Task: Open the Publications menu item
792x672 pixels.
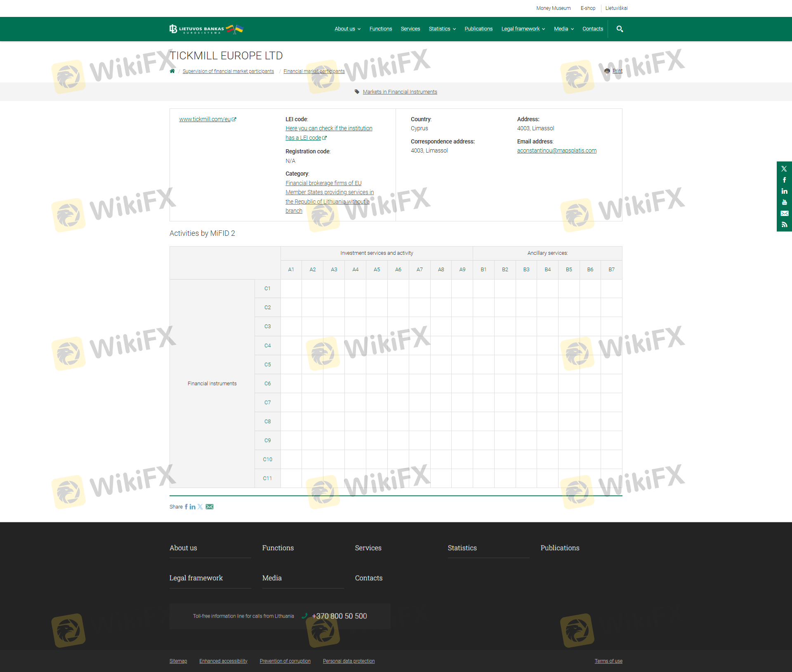Action: [478, 29]
